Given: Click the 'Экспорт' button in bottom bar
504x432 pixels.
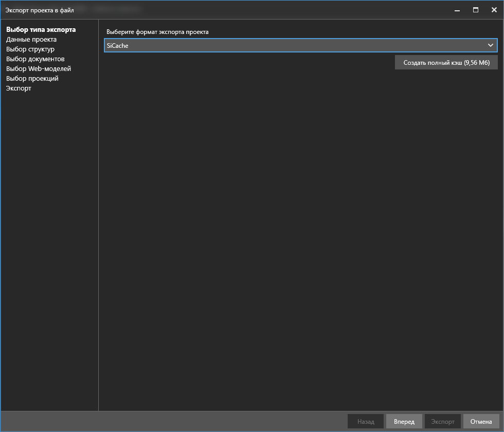Looking at the screenshot, I should coord(442,422).
